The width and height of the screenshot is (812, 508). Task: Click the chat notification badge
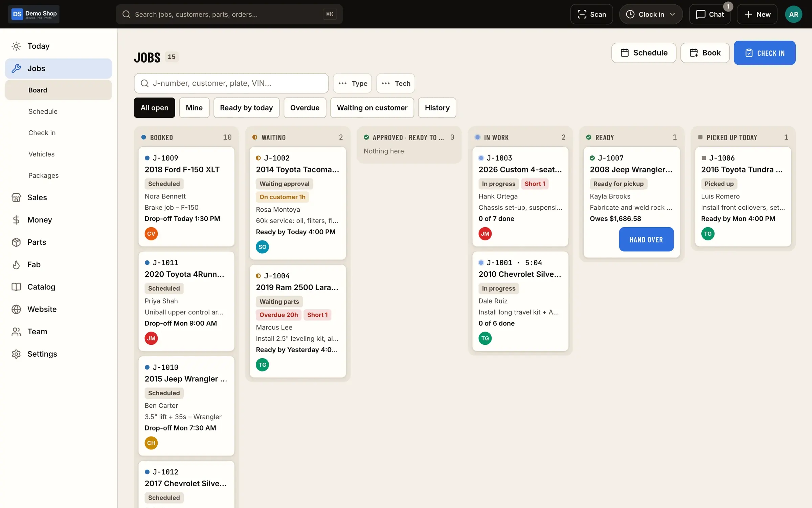click(x=728, y=6)
